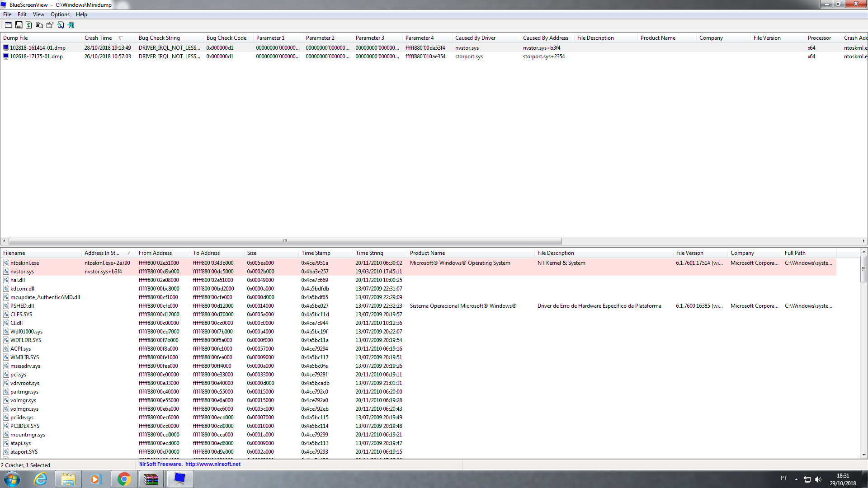Sort lower pane by Time String header
Image resolution: width=868 pixels, height=488 pixels.
pyautogui.click(x=380, y=253)
